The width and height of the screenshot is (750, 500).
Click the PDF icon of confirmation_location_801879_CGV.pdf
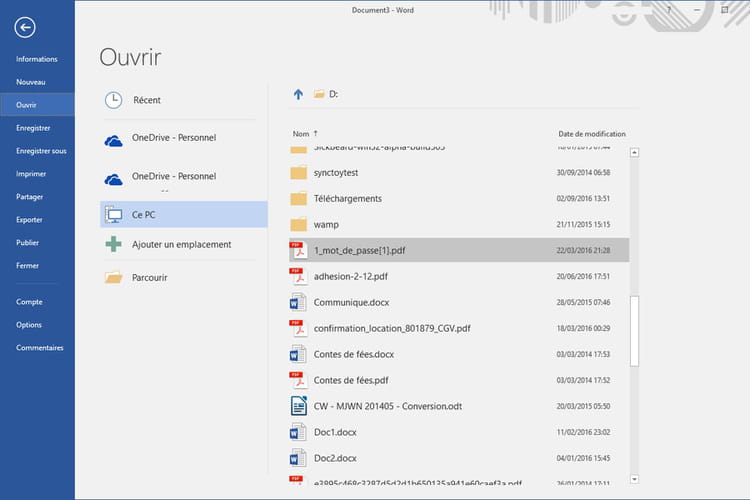[x=298, y=328]
